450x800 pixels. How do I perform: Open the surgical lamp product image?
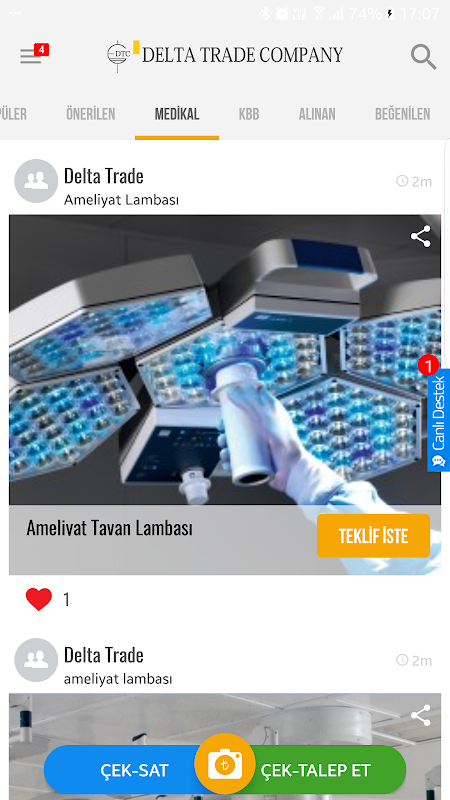[x=225, y=360]
